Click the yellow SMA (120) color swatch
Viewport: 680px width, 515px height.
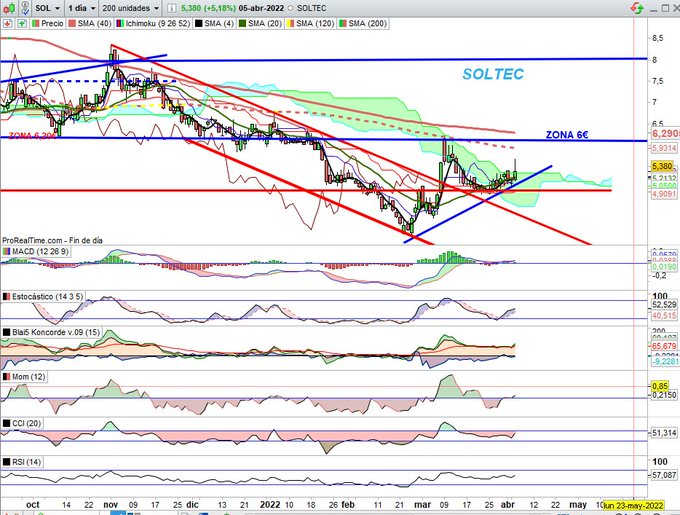[290, 23]
